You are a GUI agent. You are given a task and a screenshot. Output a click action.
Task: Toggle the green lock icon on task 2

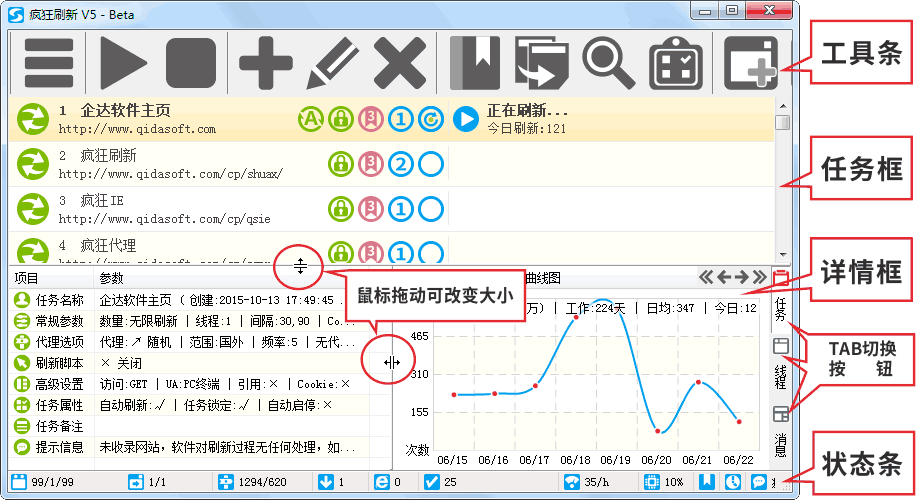pos(341,164)
